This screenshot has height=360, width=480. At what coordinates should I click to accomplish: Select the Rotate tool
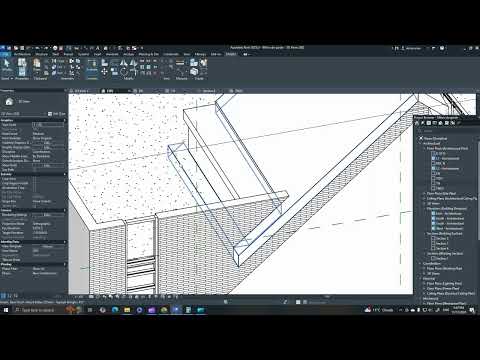124,72
